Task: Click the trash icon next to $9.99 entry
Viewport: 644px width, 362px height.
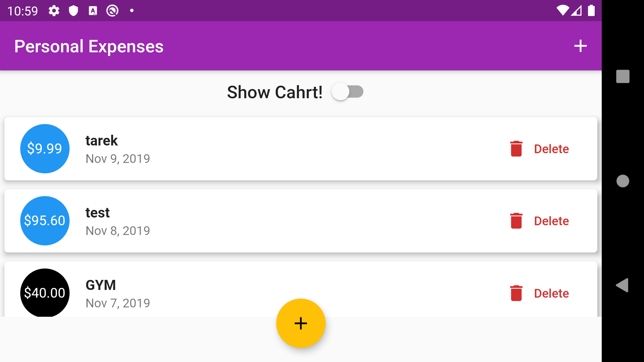Action: click(515, 149)
